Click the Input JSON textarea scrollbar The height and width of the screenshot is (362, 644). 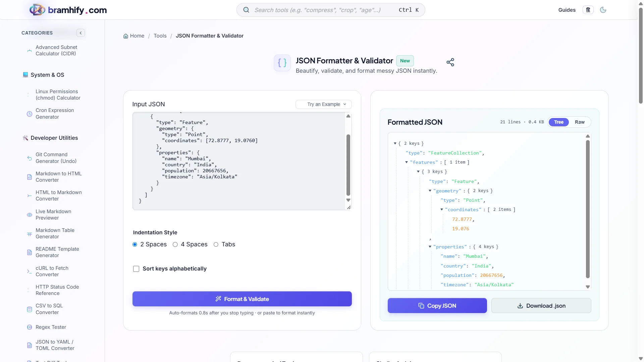click(348, 165)
